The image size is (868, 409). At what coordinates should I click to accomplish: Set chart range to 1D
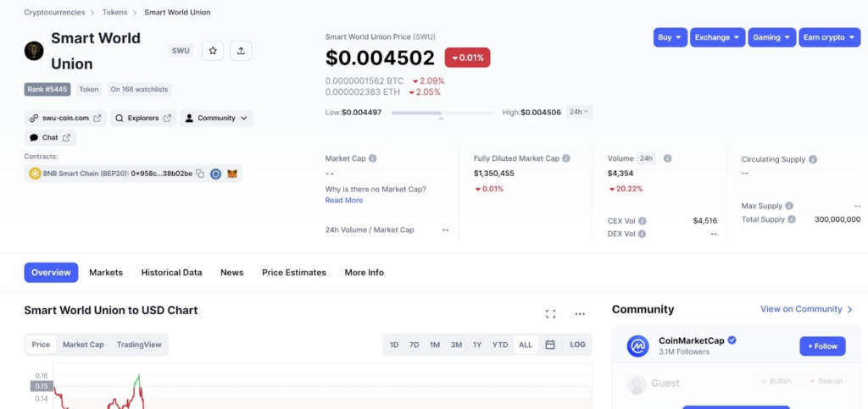[x=394, y=345]
